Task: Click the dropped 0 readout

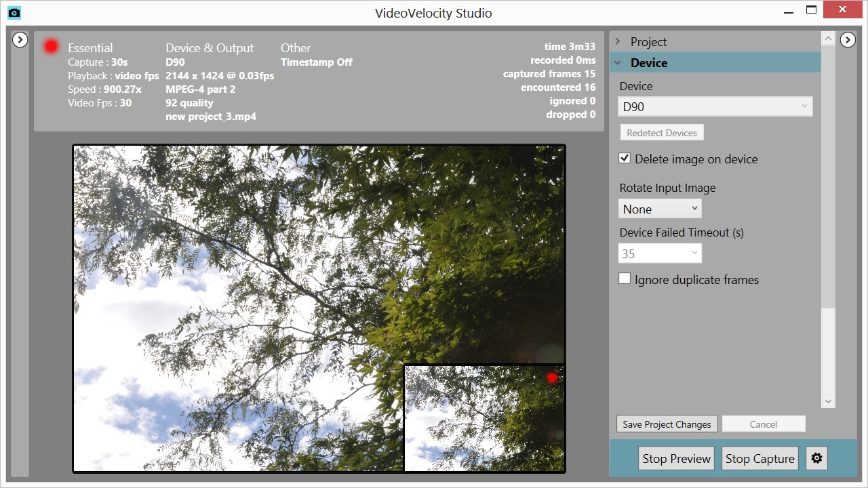Action: 571,115
